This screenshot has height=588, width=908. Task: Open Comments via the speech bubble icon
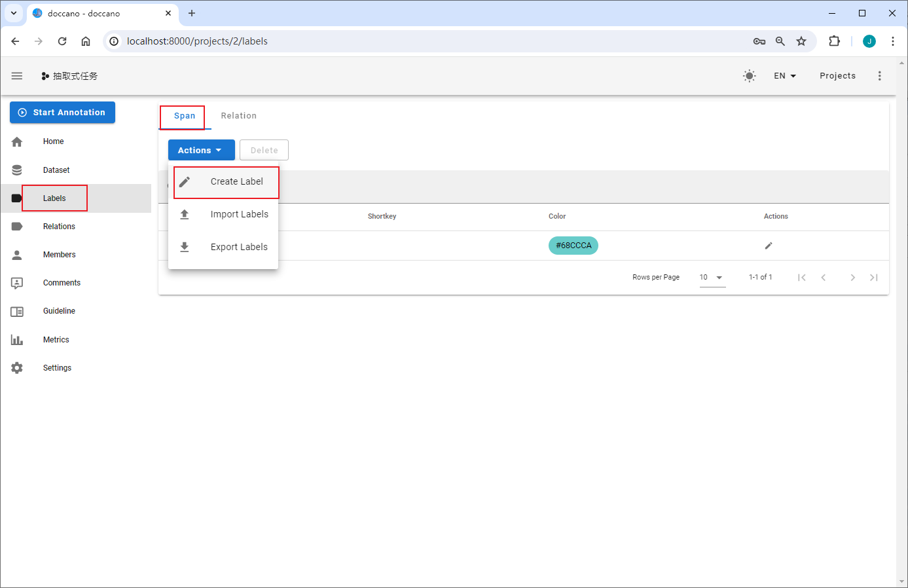(16, 283)
